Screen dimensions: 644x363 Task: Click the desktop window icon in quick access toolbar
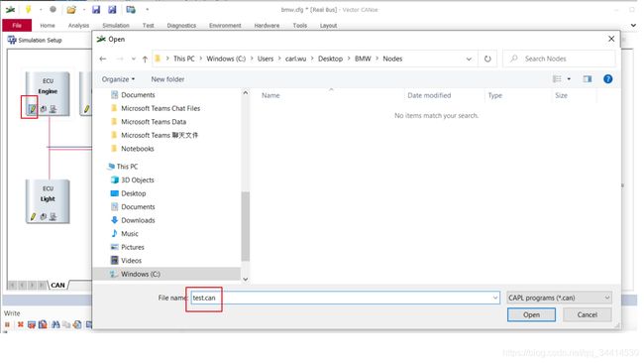point(131,9)
